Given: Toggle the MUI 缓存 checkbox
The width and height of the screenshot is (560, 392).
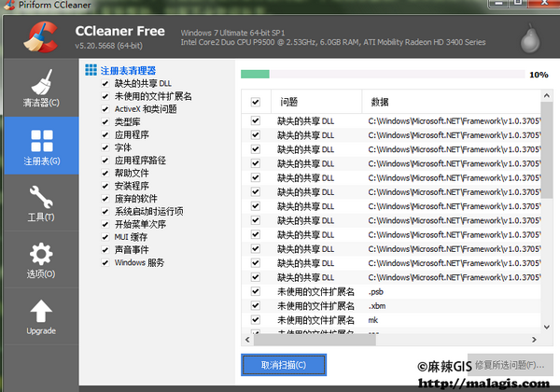Looking at the screenshot, I should [105, 237].
